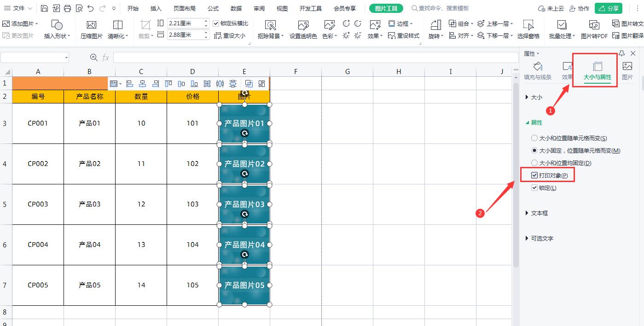Screen dimensions: 644x326
Task: Select the 压缩图片 (Compress Picture) tool
Action: click(91, 28)
